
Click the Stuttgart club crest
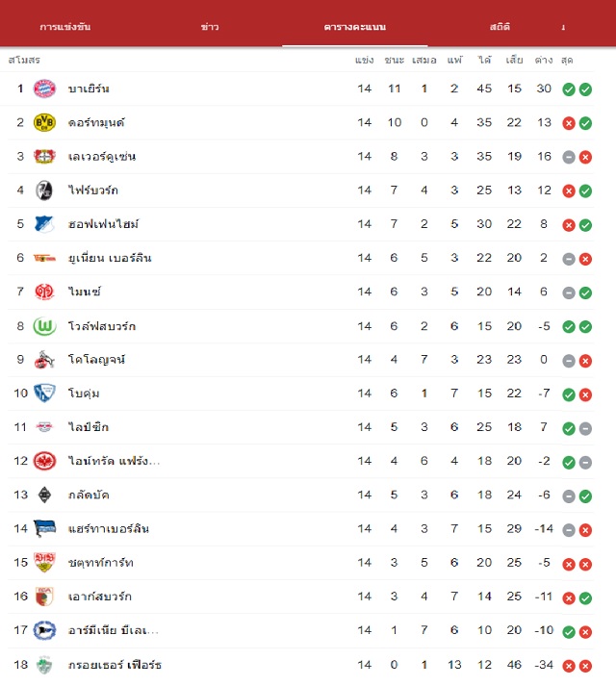point(44,562)
